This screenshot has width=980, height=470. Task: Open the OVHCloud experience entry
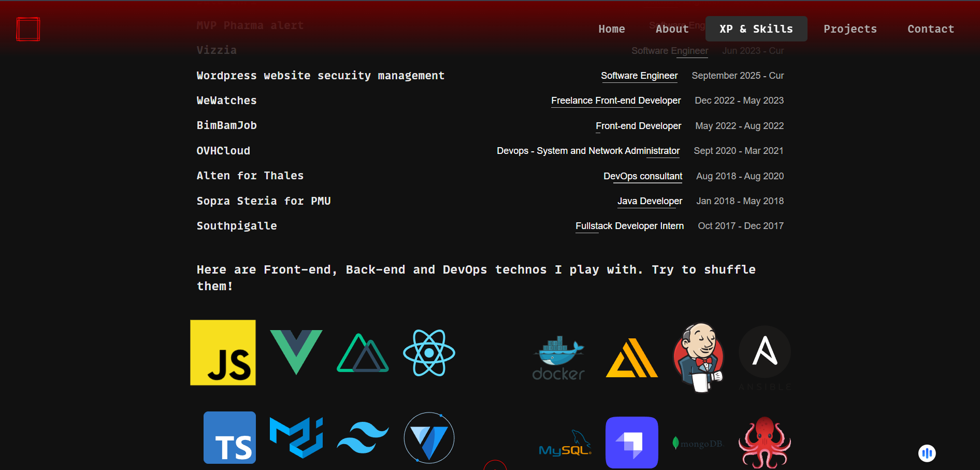point(223,151)
